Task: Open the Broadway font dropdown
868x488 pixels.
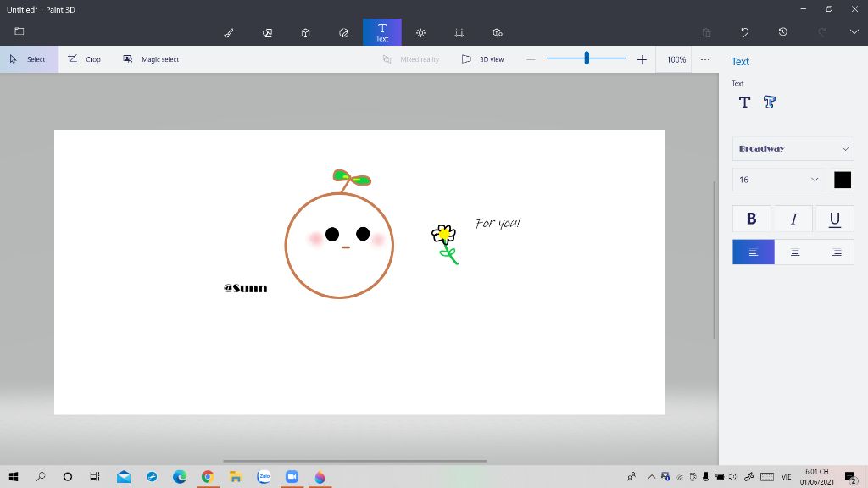Action: coord(793,148)
